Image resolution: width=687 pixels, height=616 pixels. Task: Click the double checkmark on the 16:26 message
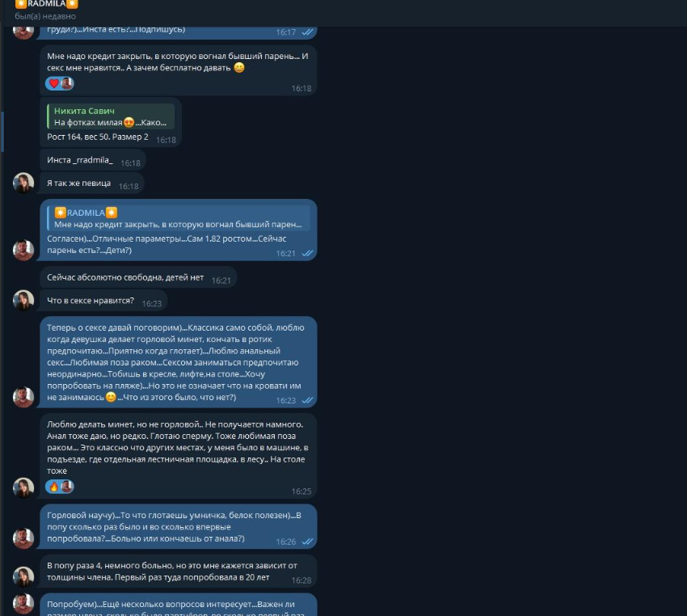pos(308,542)
